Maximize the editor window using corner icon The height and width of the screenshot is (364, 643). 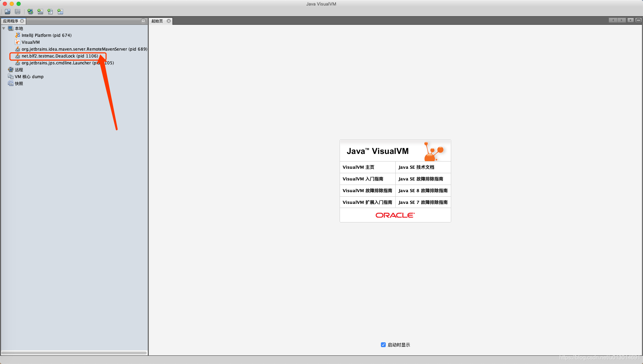(x=638, y=20)
